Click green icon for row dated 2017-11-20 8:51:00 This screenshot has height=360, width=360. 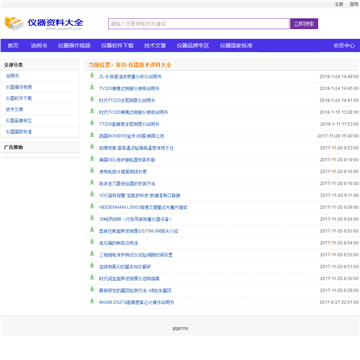coord(92,265)
